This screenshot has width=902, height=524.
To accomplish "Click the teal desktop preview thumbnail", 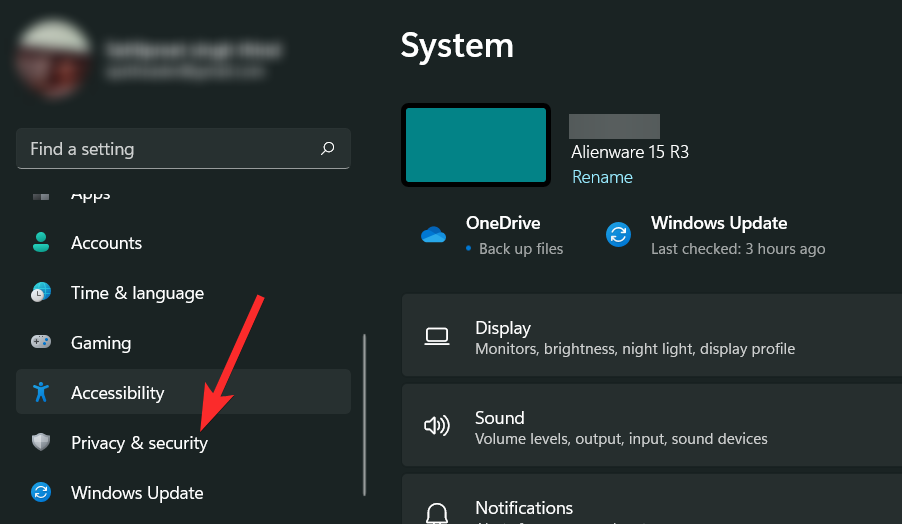I will (476, 145).
